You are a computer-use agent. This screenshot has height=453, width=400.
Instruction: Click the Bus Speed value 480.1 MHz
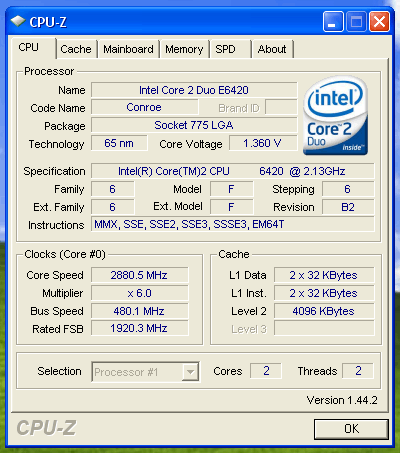point(139,311)
